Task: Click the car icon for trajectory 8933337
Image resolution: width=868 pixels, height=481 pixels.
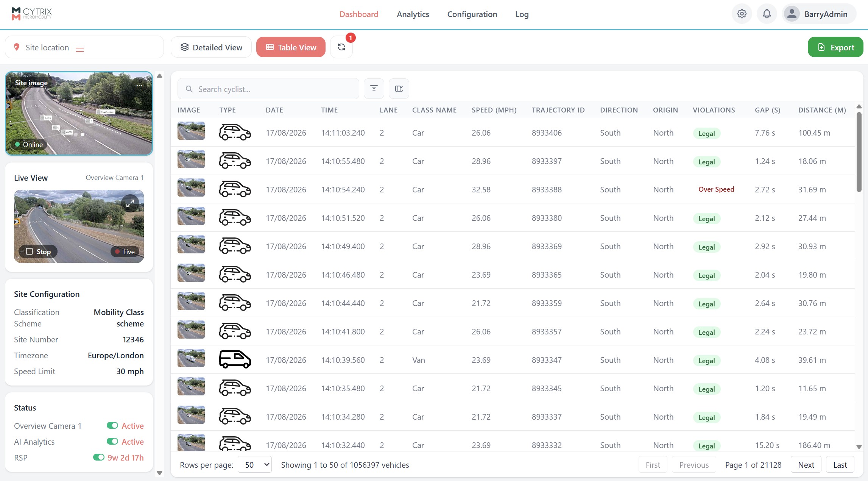Action: [x=235, y=417]
